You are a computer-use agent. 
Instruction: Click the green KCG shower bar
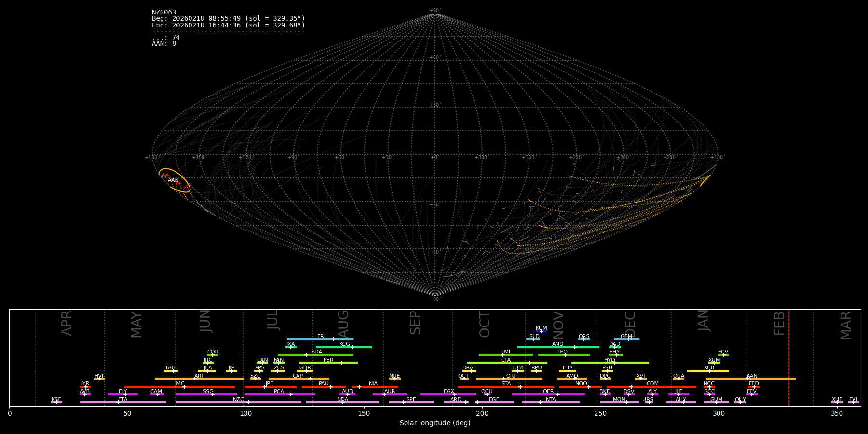pos(344,347)
